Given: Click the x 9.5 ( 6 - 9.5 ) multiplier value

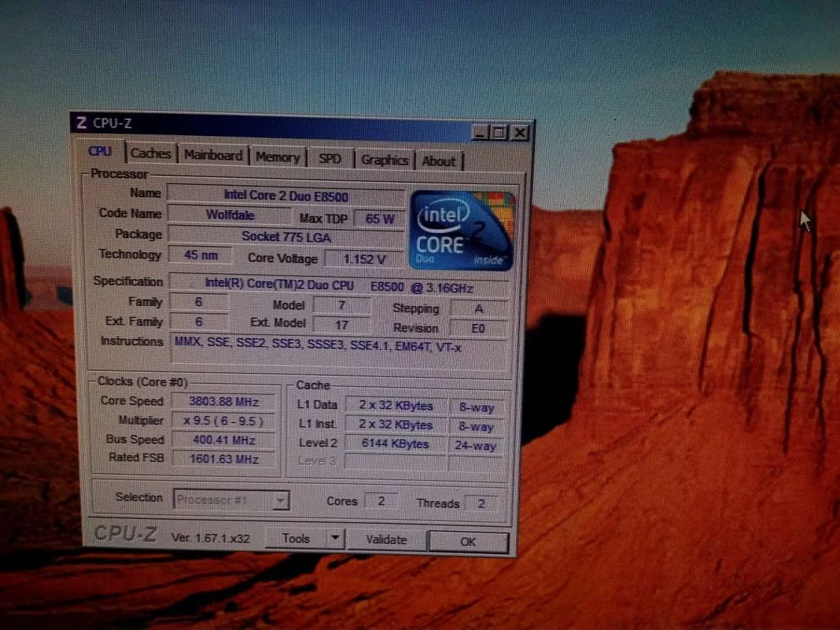Looking at the screenshot, I should point(224,421).
